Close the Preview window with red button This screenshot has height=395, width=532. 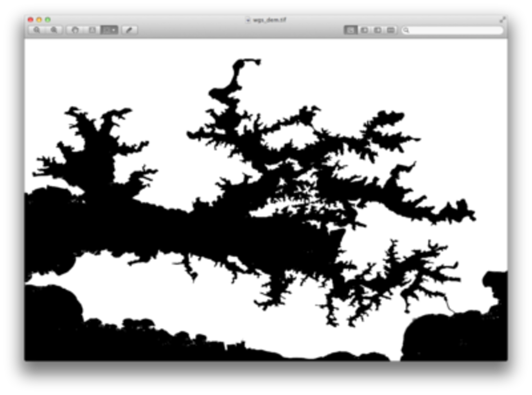[31, 20]
